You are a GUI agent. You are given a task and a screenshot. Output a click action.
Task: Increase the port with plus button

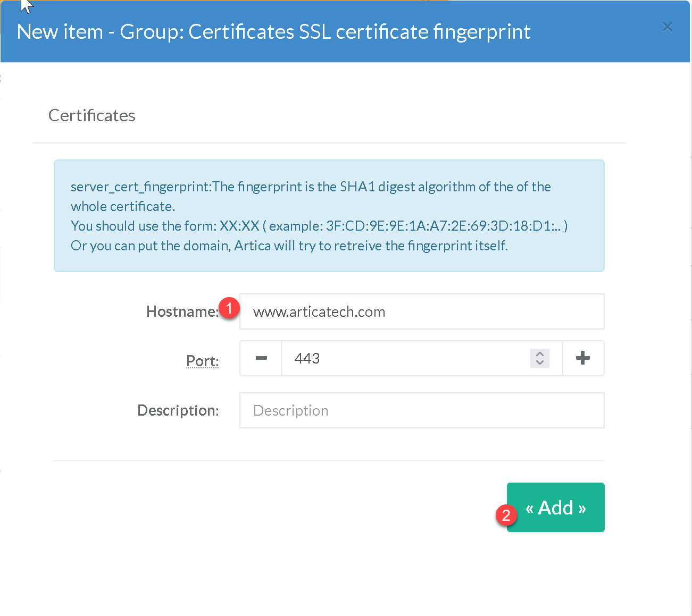583,358
